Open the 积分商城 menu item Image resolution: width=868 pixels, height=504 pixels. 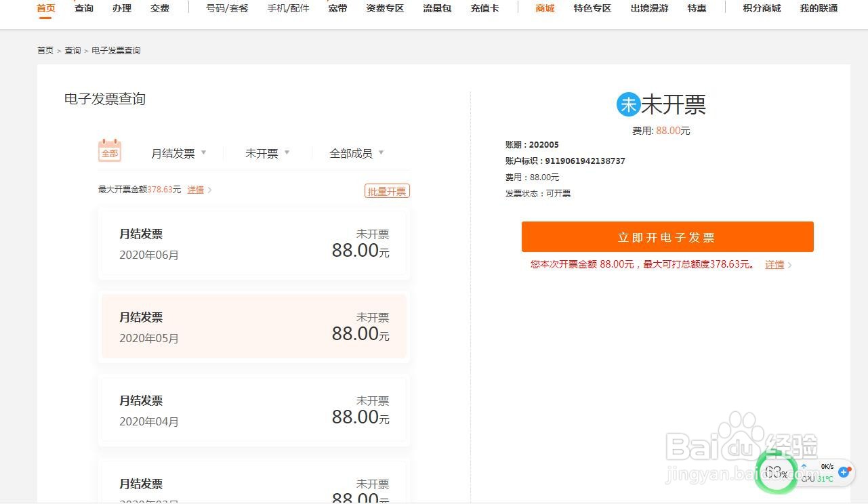point(760,9)
